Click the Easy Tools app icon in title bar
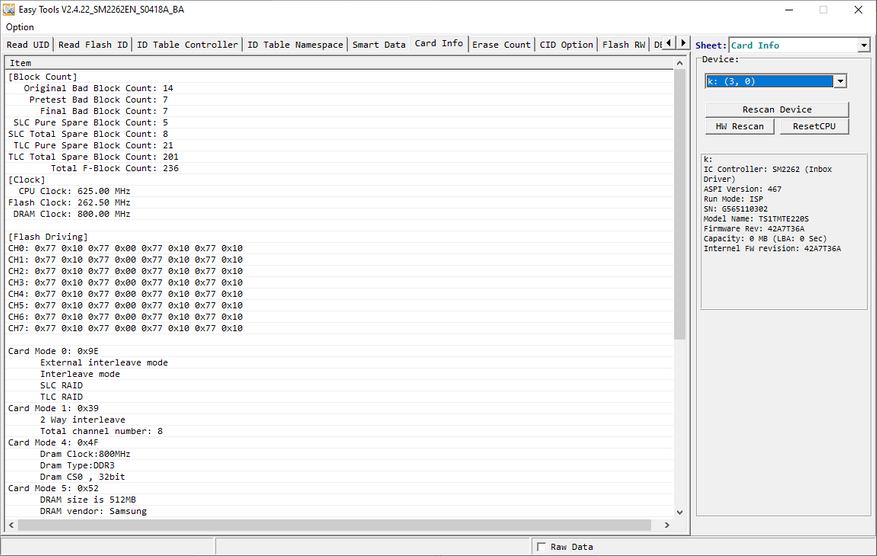Viewport: 877px width, 556px height. click(10, 9)
